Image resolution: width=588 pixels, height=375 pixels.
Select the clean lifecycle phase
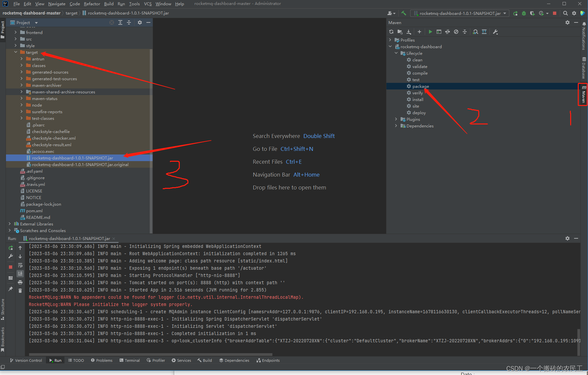[x=417, y=60]
